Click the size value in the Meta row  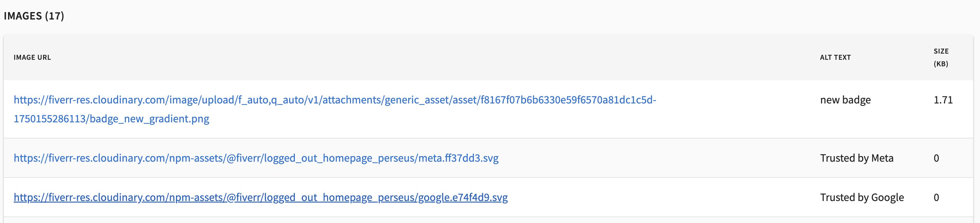(x=936, y=158)
